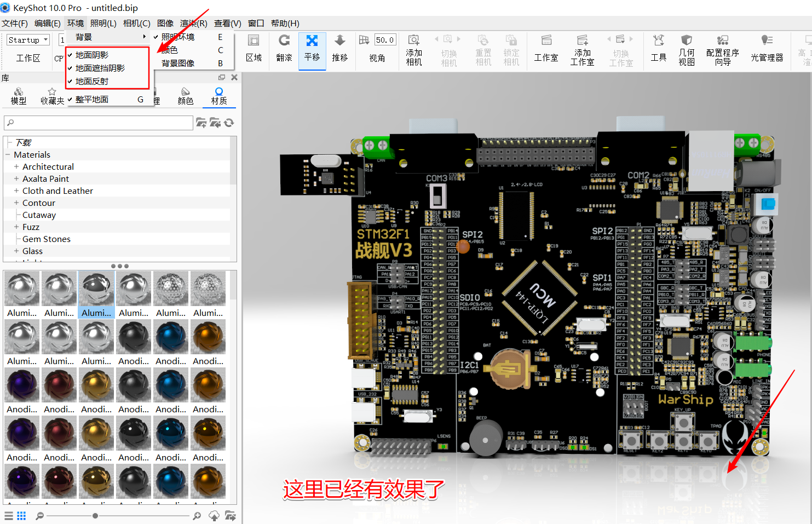Open the 光管理器 (light manager)
Viewport: 812px width, 524px height.
(767, 48)
